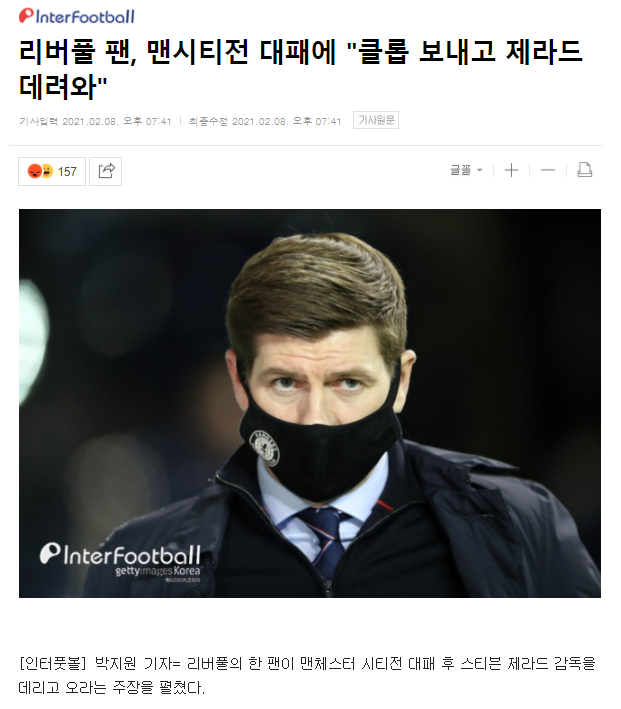Open the InterFootball logo at page top
The width and height of the screenshot is (621, 709).
[x=76, y=16]
